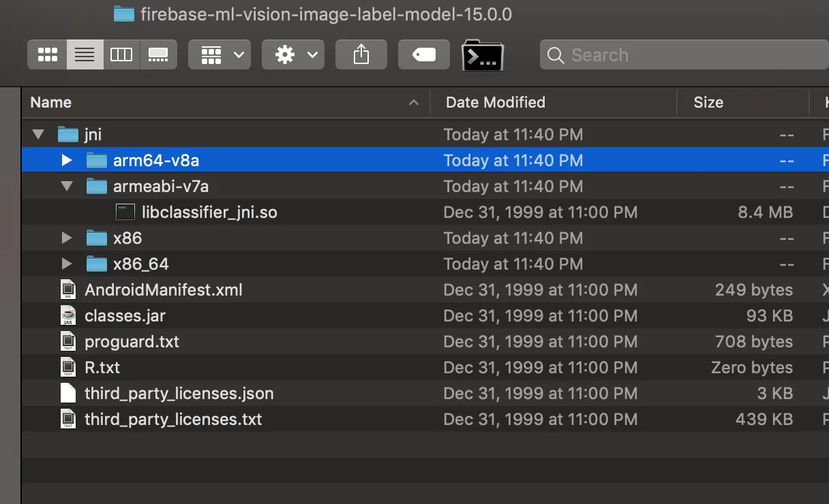829x504 pixels.
Task: Sort by the Date Modified column
Action: [496, 102]
